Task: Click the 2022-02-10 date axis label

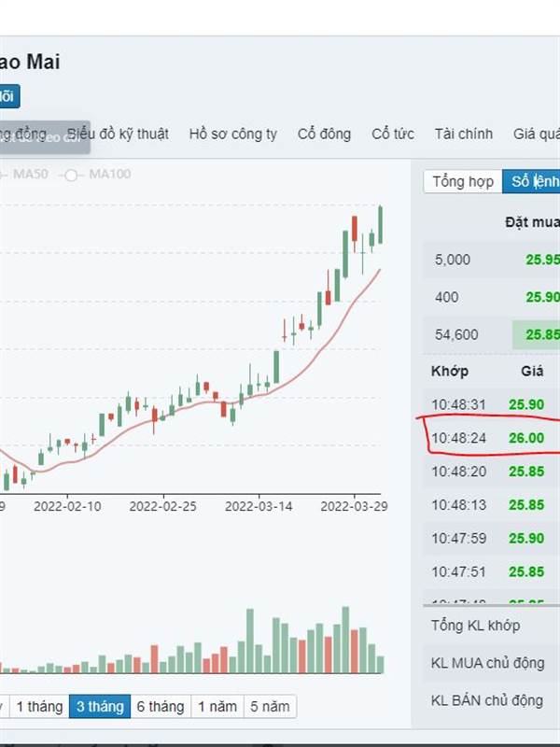Action: click(x=67, y=506)
